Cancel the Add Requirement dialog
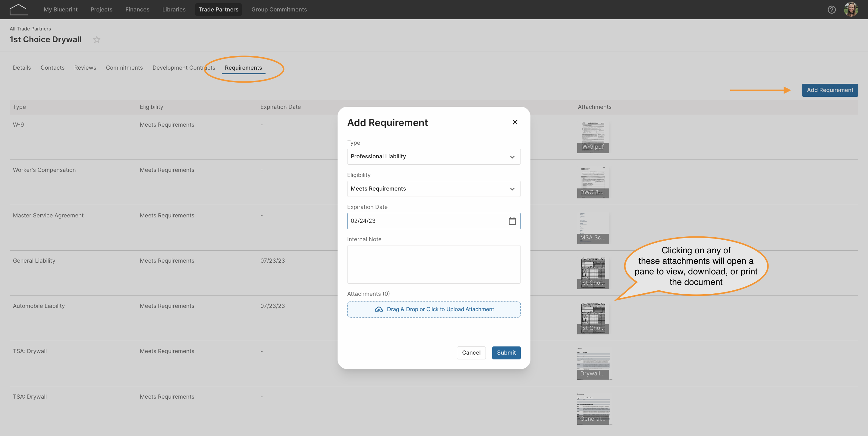Screen dimensions: 868x436 (471, 353)
